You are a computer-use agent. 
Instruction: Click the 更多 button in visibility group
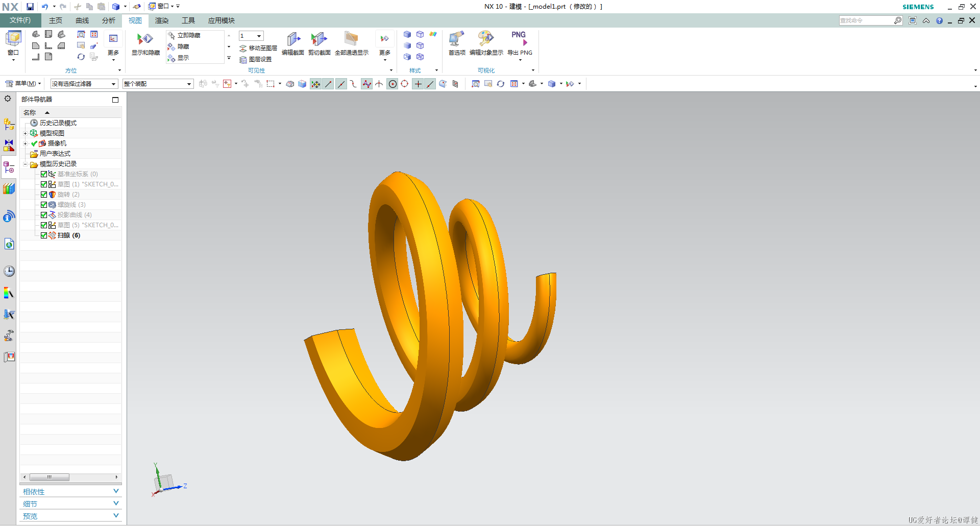click(x=385, y=45)
